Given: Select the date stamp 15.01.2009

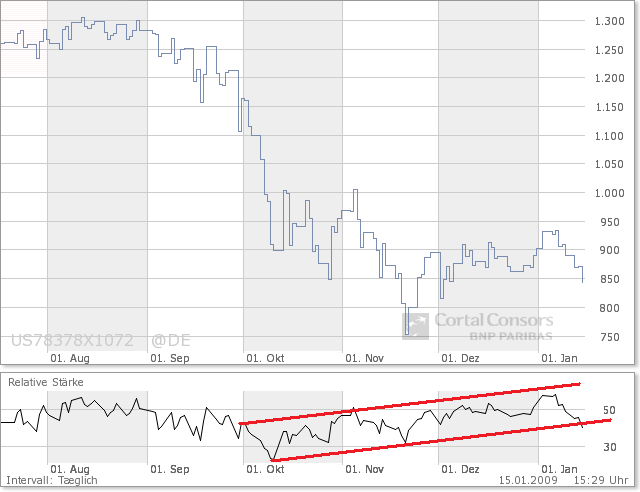Looking at the screenshot, I should point(528,481).
